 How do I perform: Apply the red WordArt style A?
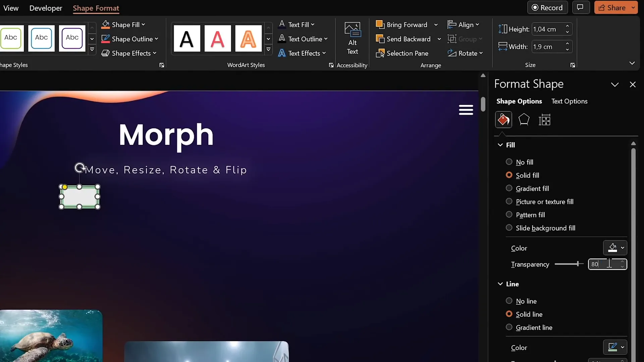click(x=218, y=38)
